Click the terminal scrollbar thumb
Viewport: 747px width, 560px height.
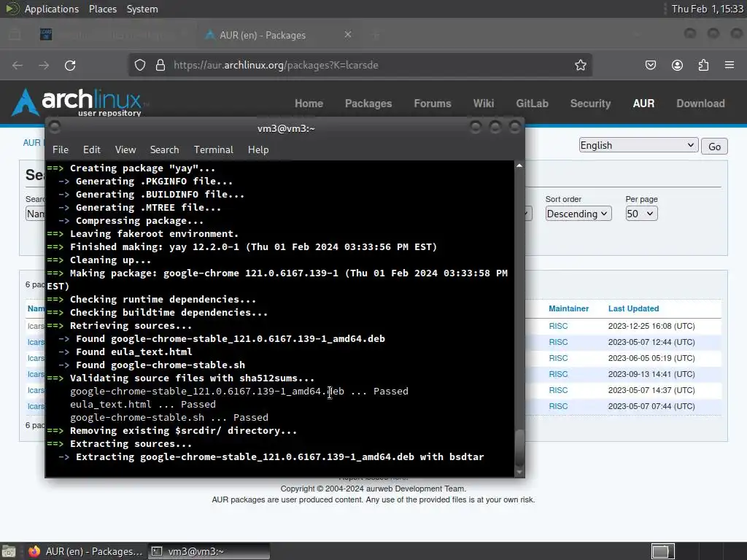(x=519, y=448)
